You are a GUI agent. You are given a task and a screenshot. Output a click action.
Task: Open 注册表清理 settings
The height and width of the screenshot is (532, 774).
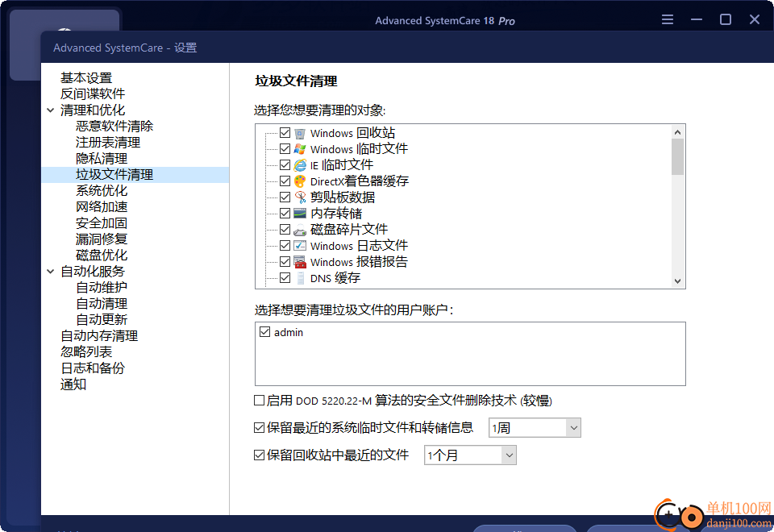coord(108,143)
